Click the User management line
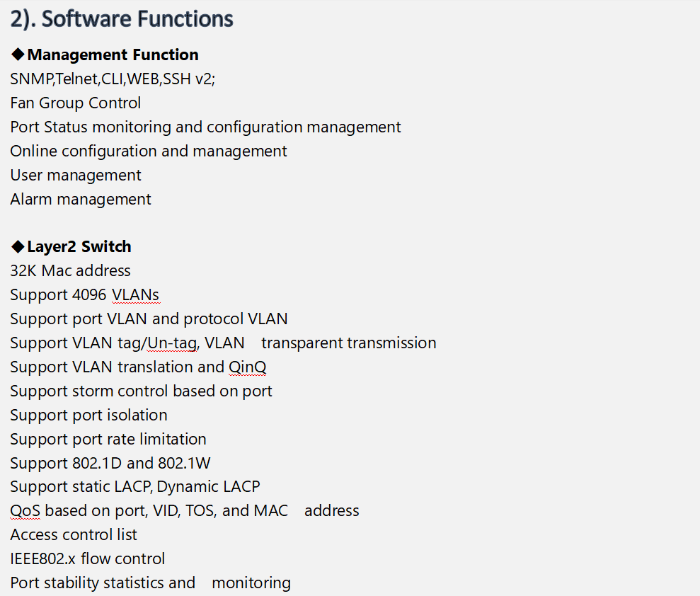 (x=76, y=176)
